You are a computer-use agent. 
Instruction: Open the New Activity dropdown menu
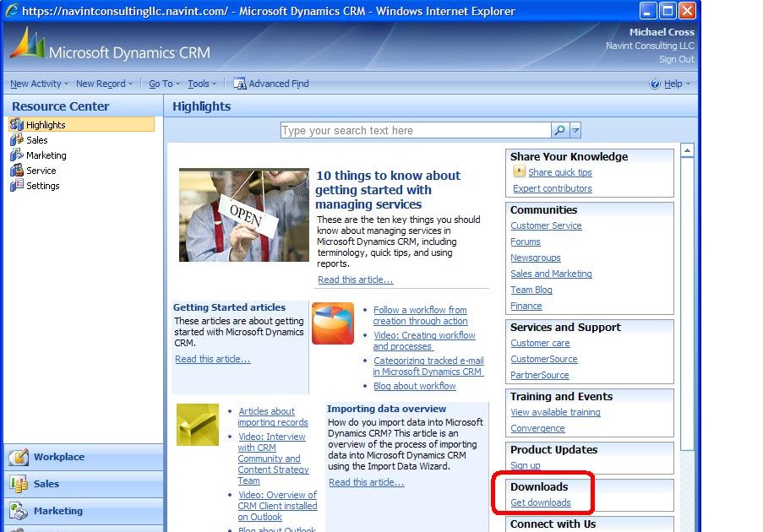(x=40, y=84)
